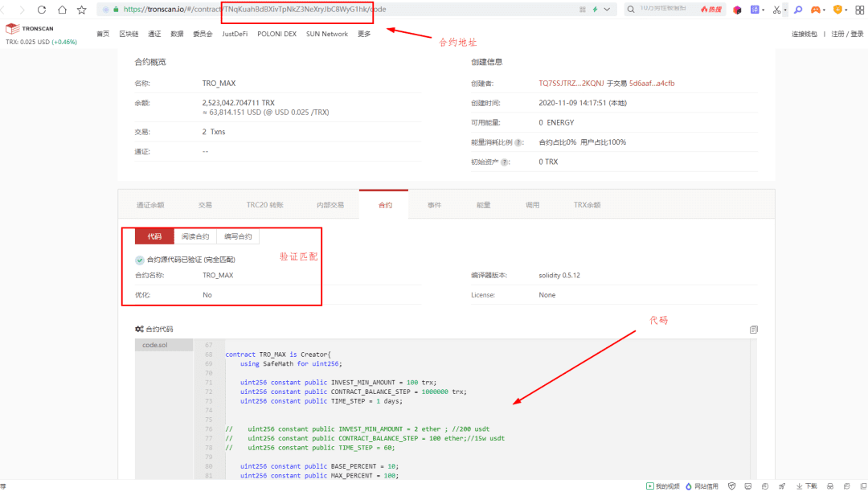The width and height of the screenshot is (868, 492).
Task: Click the green lightning speed-mode icon
Action: pyautogui.click(x=595, y=10)
